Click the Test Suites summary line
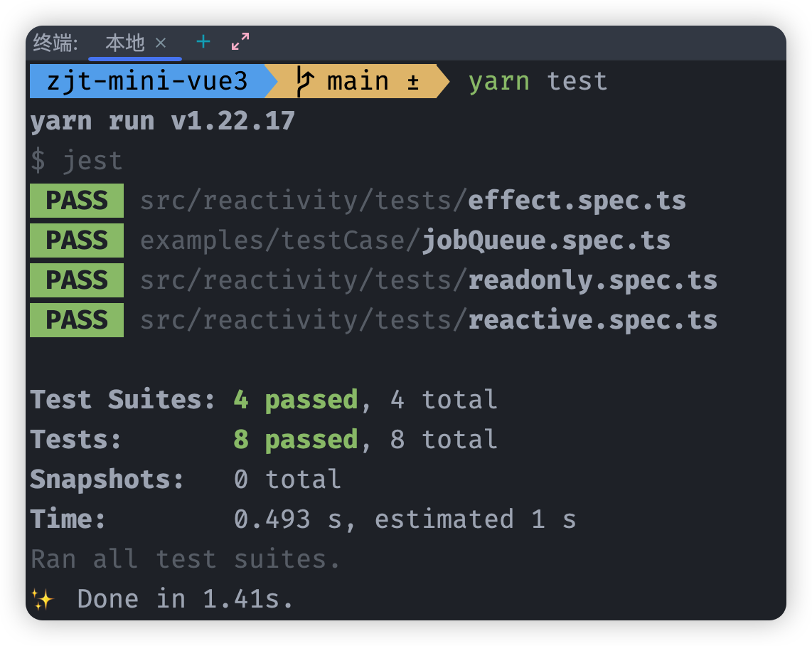The image size is (812, 646). [x=264, y=399]
